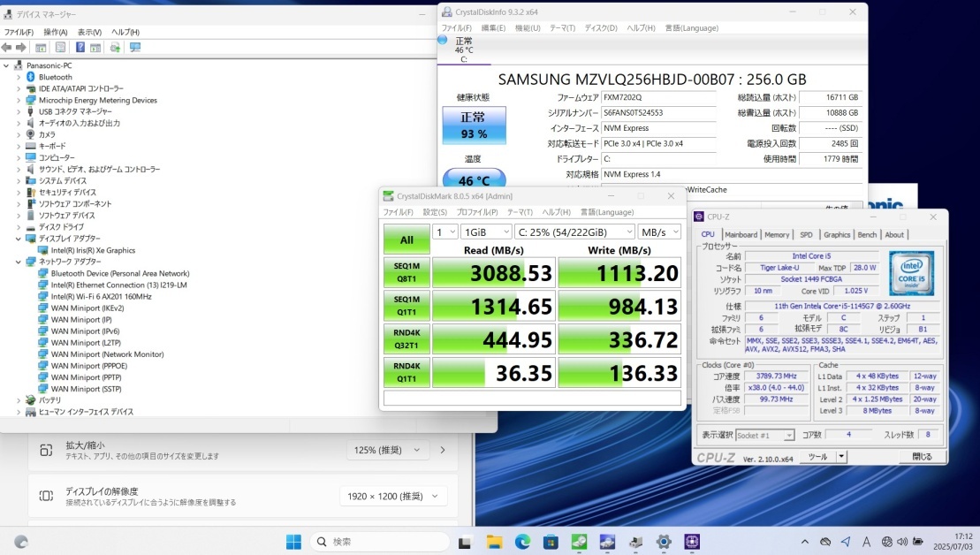Image resolution: width=980 pixels, height=555 pixels.
Task: Open the MB/s unit dropdown in CrystalDiskMark
Action: click(659, 232)
